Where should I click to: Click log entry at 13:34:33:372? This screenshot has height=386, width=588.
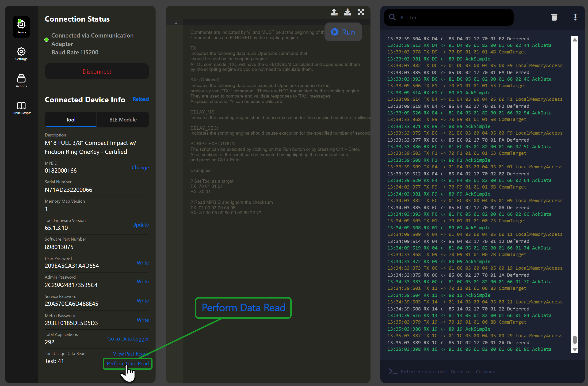(439, 261)
